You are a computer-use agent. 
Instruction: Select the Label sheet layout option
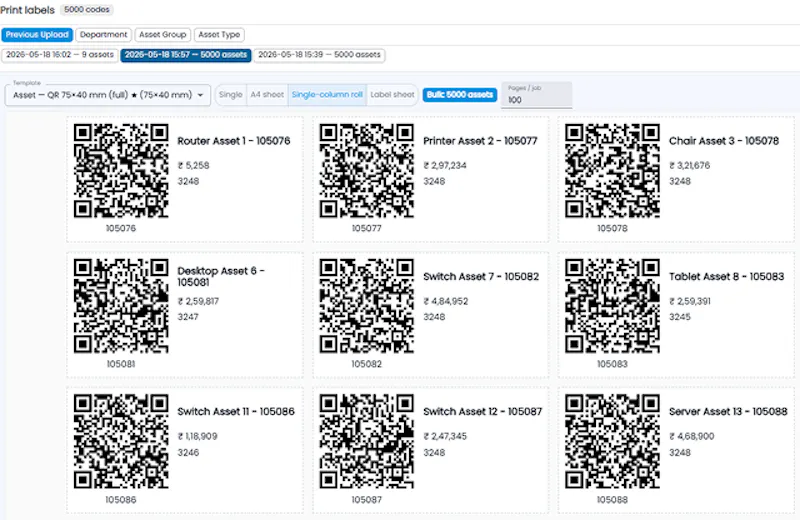[392, 95]
